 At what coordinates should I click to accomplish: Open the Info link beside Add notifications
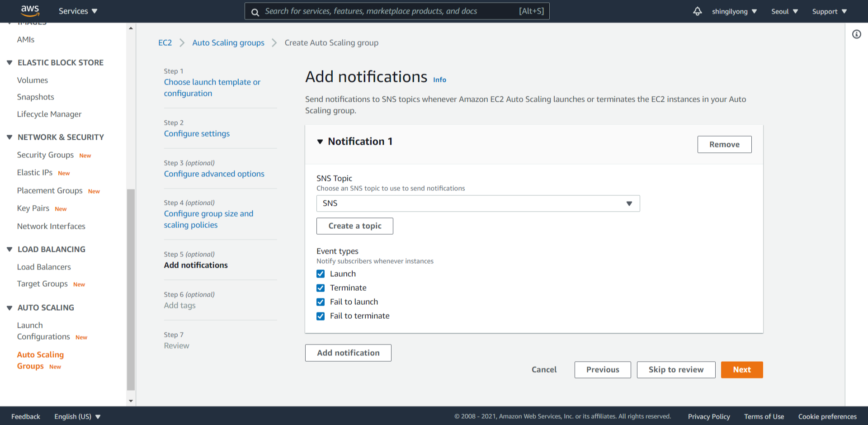439,80
